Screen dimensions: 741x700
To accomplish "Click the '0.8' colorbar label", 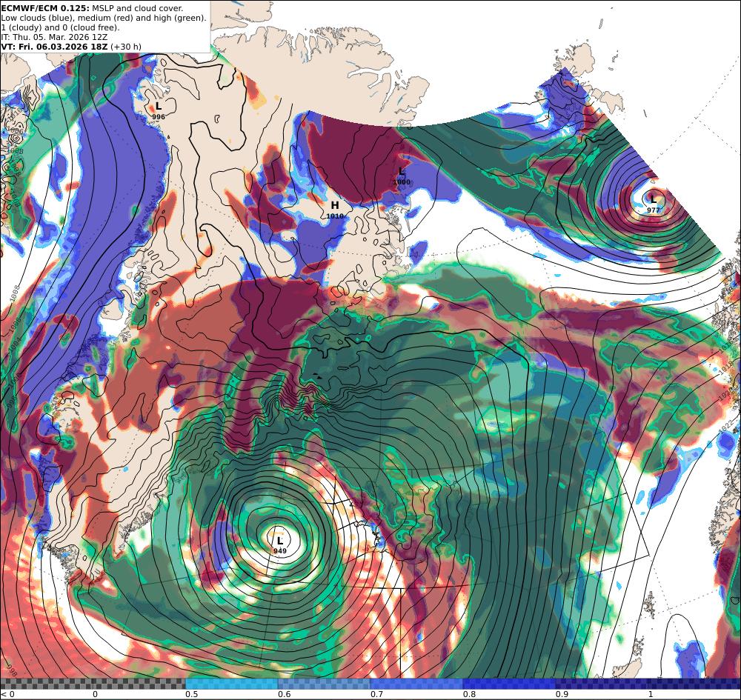I will click(470, 694).
